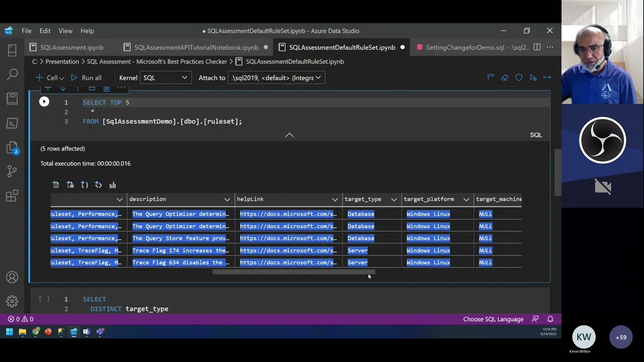This screenshot has width=644, height=362.
Task: Open the Notebooks sidebar icon
Action: (12, 99)
